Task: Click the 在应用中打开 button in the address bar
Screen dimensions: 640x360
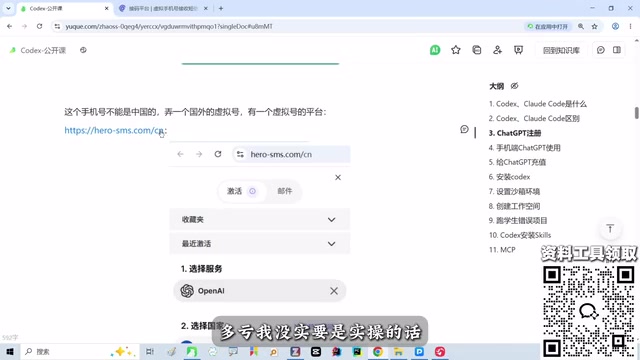Action: 548,27
